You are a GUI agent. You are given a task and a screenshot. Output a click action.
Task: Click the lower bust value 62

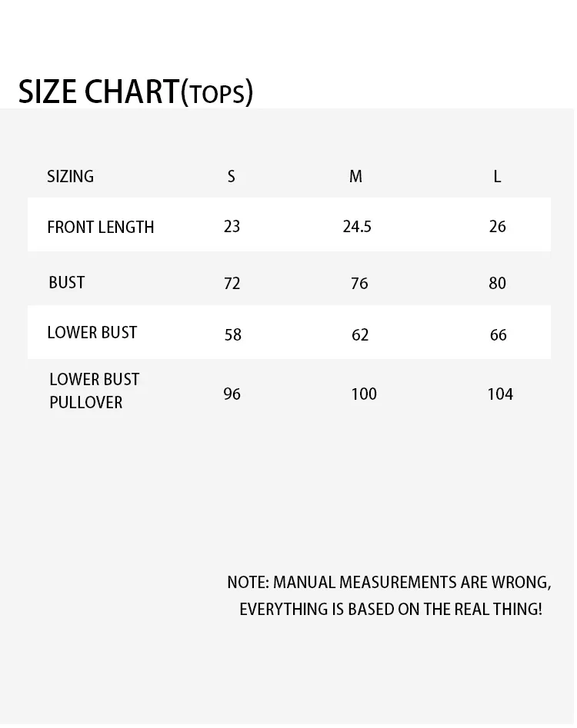coord(360,334)
